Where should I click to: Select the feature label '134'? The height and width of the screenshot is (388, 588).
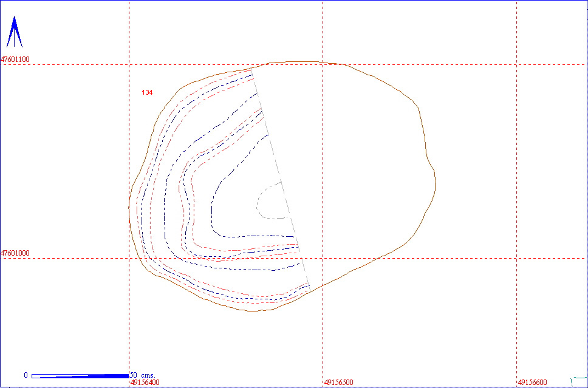point(147,92)
